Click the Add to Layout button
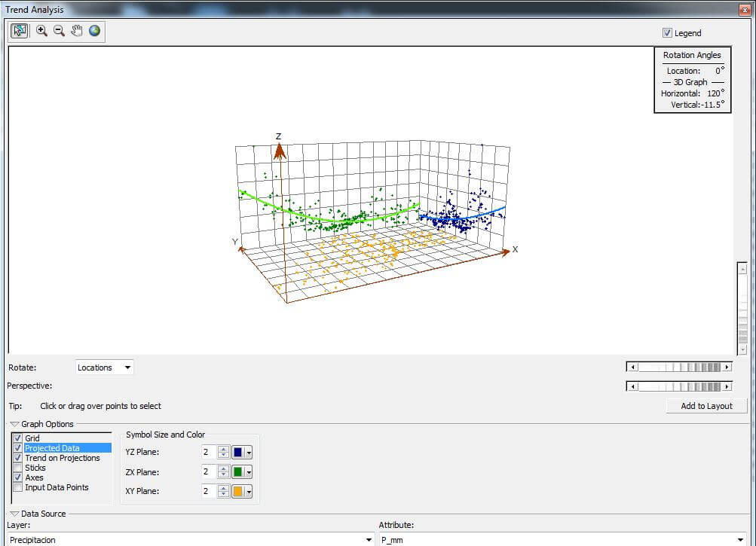 click(706, 406)
